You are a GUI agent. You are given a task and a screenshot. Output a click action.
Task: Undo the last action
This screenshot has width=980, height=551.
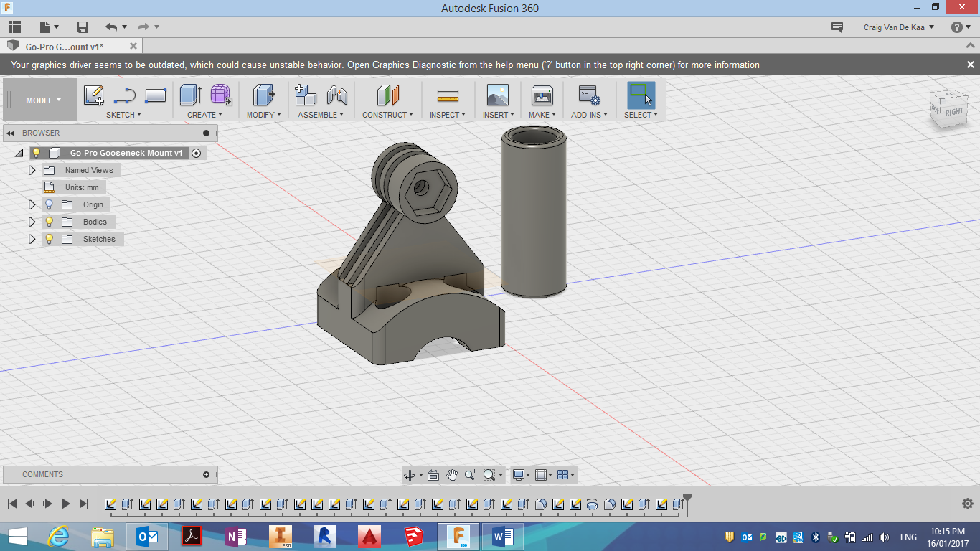pyautogui.click(x=110, y=27)
